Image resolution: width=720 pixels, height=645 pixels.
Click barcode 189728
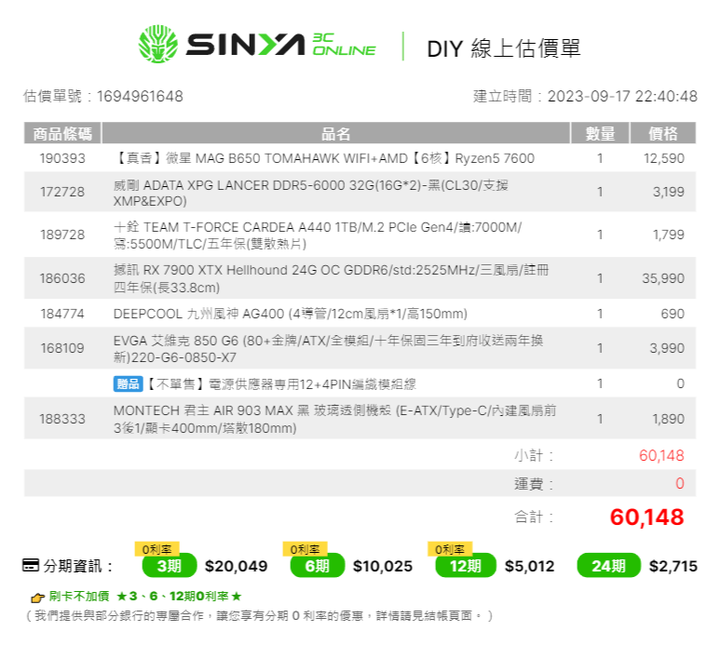click(x=62, y=235)
